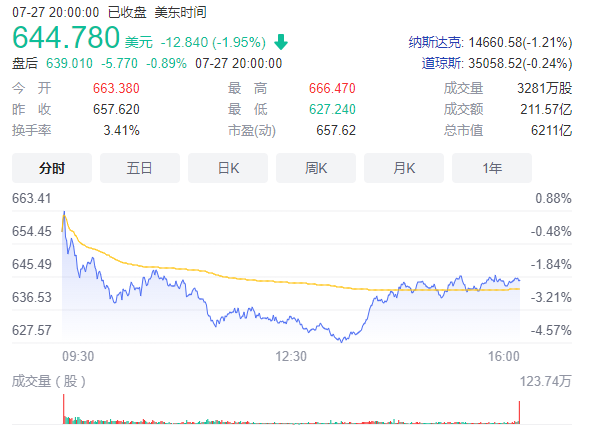Viewport: 601px width, 430px height.
Task: Click the 纳斯达克 index quote
Action: pyautogui.click(x=490, y=43)
